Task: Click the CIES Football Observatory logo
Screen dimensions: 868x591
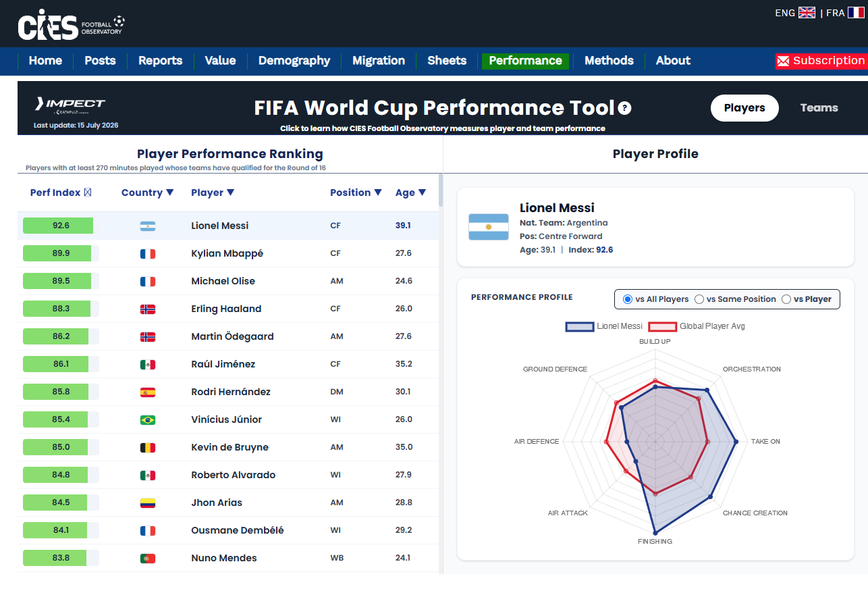Action: pyautogui.click(x=71, y=25)
